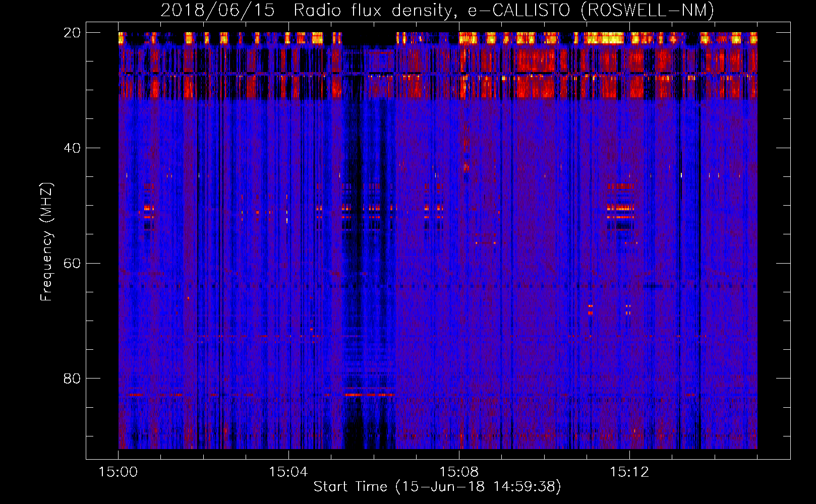Click the 60 MHz frequency tick label

pos(72,264)
